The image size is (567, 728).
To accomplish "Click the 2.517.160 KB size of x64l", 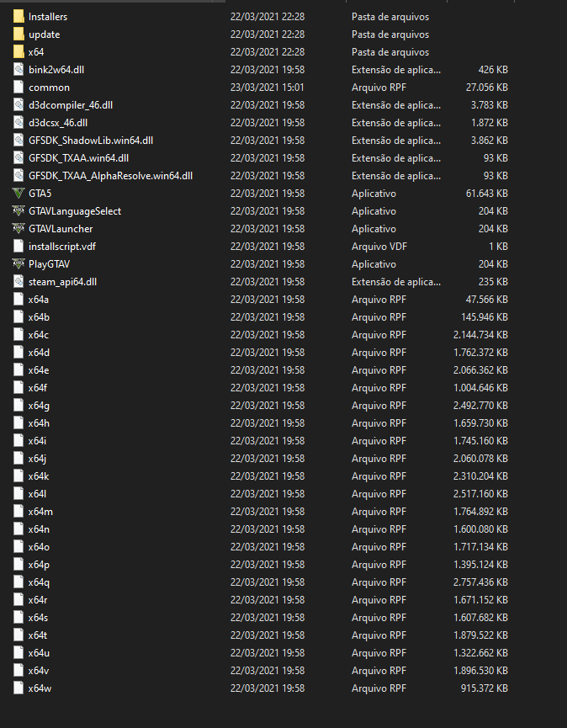I will click(x=480, y=494).
